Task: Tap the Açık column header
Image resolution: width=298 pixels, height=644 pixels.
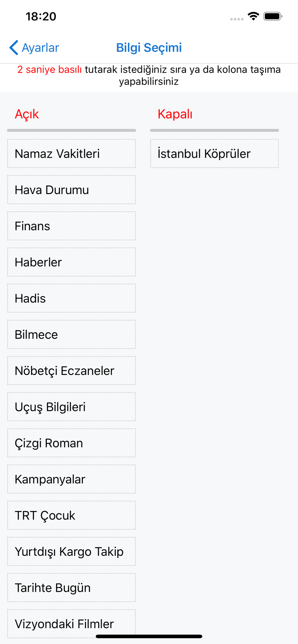Action: [x=27, y=114]
